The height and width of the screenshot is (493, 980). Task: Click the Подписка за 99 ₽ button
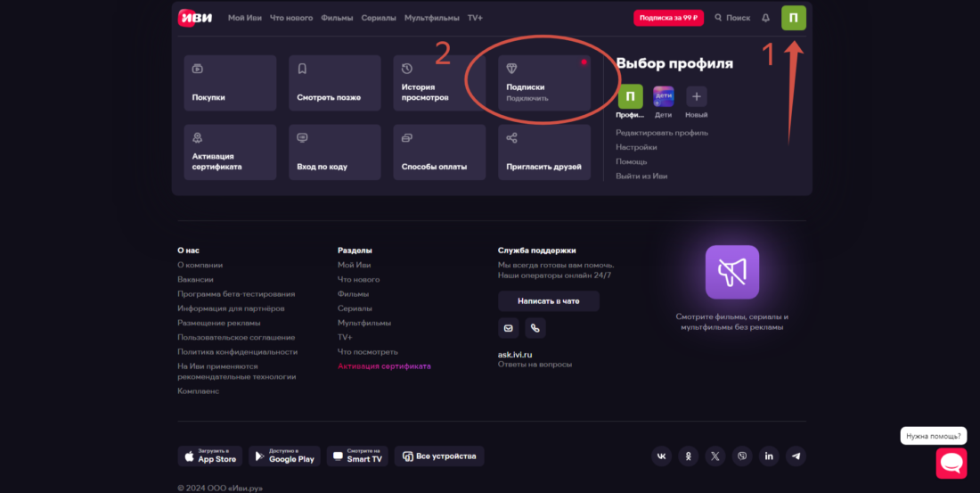click(x=668, y=18)
